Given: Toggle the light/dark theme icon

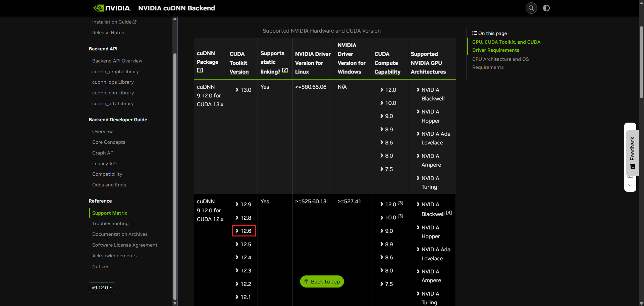Looking at the screenshot, I should 546,8.
